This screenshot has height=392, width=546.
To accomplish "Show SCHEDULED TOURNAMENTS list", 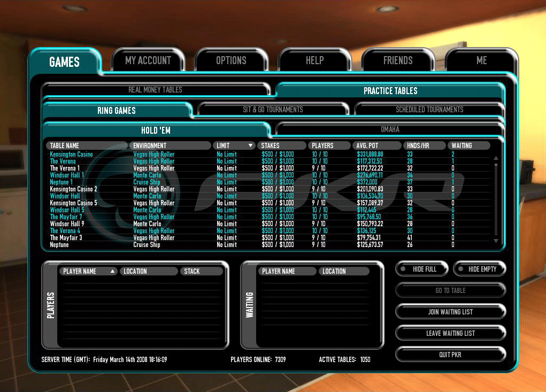I will (429, 109).
